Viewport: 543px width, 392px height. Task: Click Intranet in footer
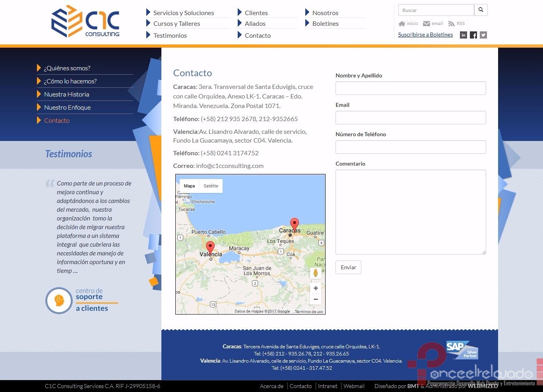pyautogui.click(x=328, y=386)
